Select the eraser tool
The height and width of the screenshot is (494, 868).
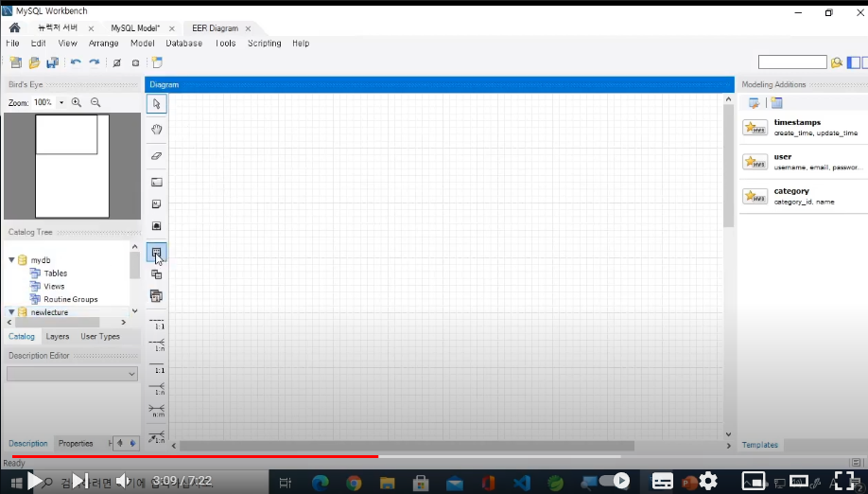[x=157, y=156]
